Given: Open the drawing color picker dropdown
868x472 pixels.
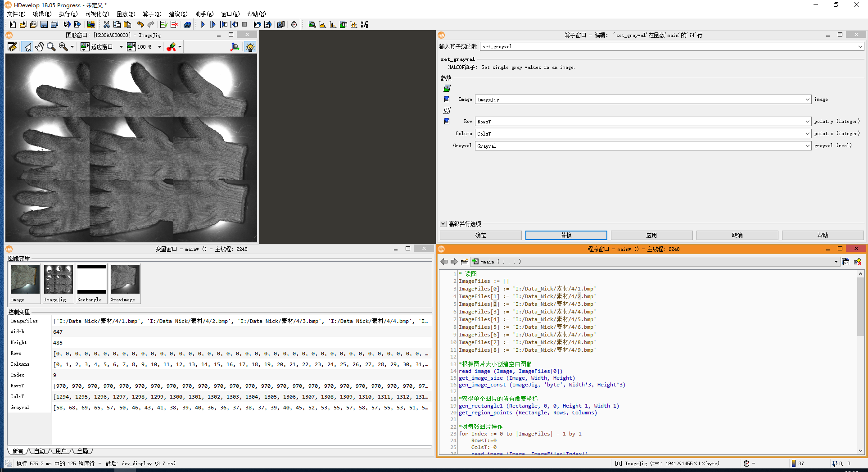Looking at the screenshot, I should [x=179, y=46].
